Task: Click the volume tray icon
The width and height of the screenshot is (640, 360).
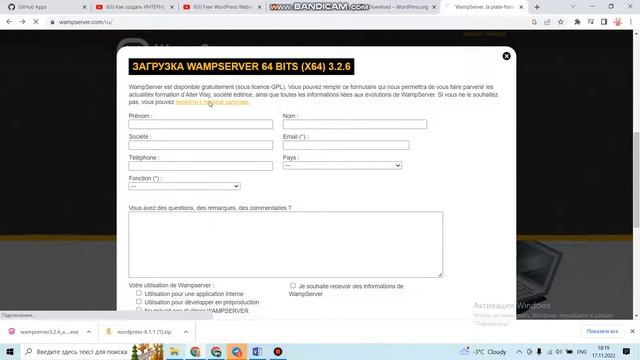Action: tap(559, 351)
